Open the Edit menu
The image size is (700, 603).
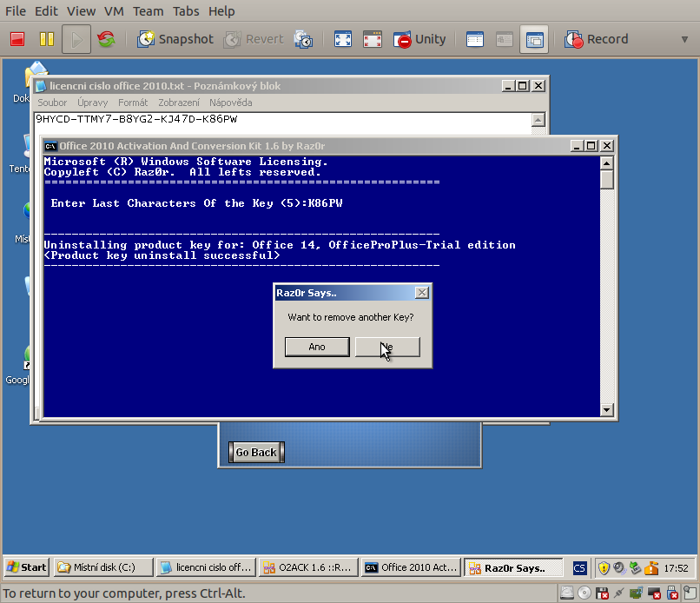(46, 10)
